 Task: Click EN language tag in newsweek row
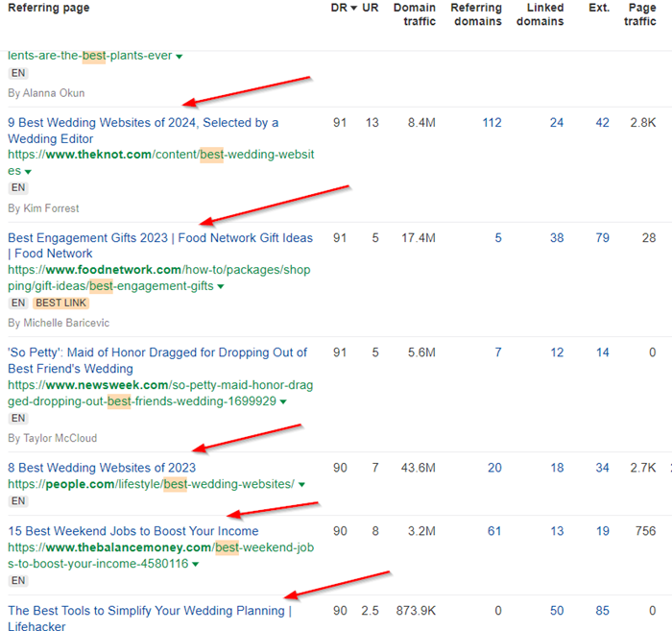[18, 419]
